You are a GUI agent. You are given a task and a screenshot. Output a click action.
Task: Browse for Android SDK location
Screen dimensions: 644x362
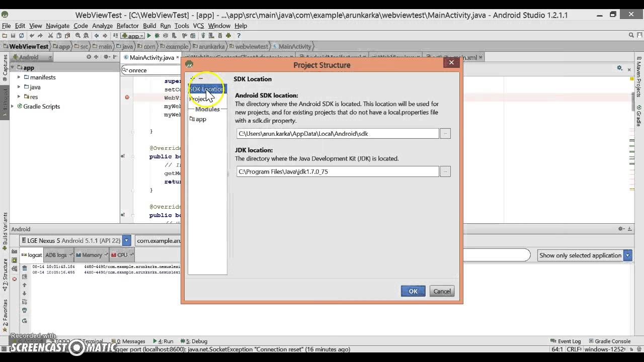(445, 134)
